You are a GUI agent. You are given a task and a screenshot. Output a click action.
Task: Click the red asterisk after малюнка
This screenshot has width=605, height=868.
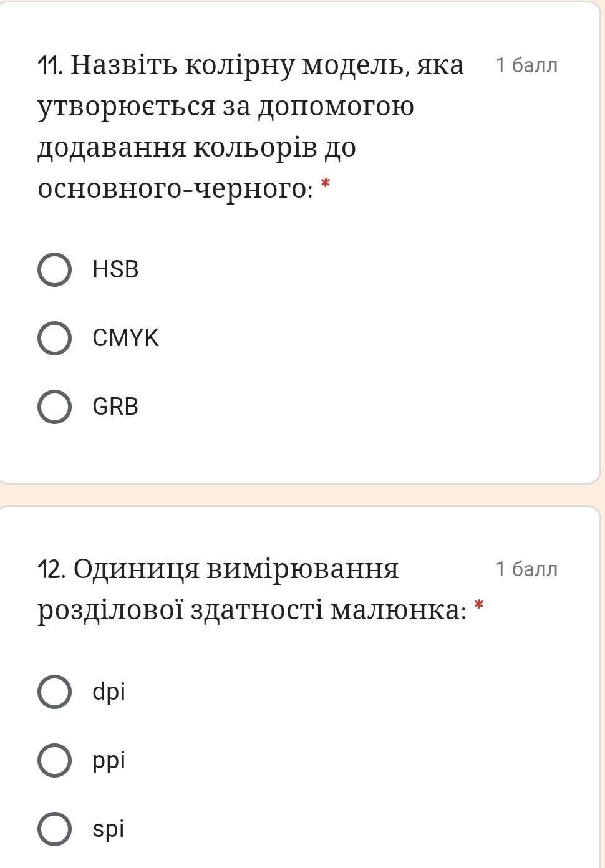[x=479, y=605]
